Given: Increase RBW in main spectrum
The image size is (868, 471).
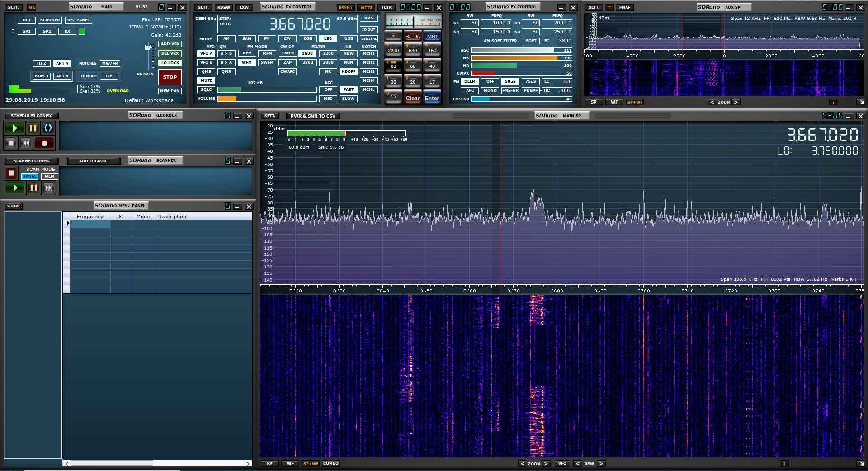Looking at the screenshot, I should pyautogui.click(x=601, y=464).
